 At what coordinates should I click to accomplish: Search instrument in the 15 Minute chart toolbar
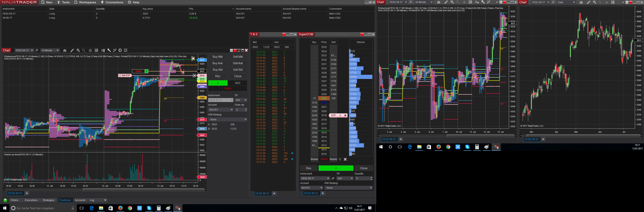coord(37,50)
